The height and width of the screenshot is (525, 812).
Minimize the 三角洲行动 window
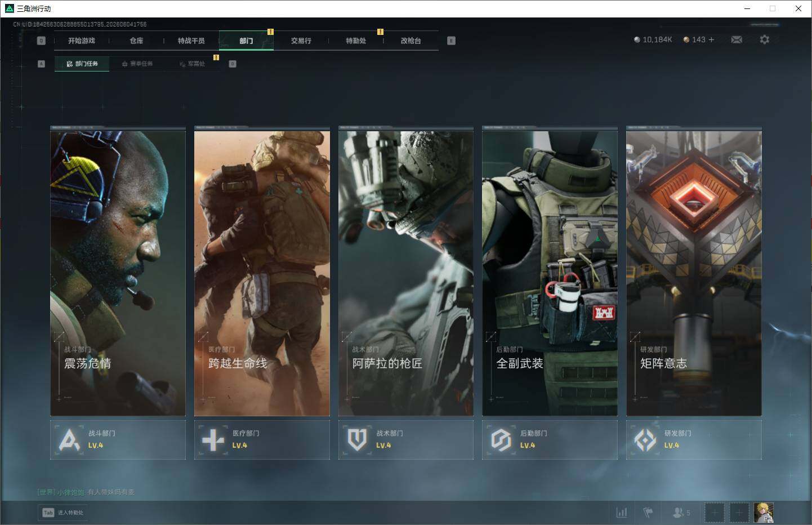point(747,8)
